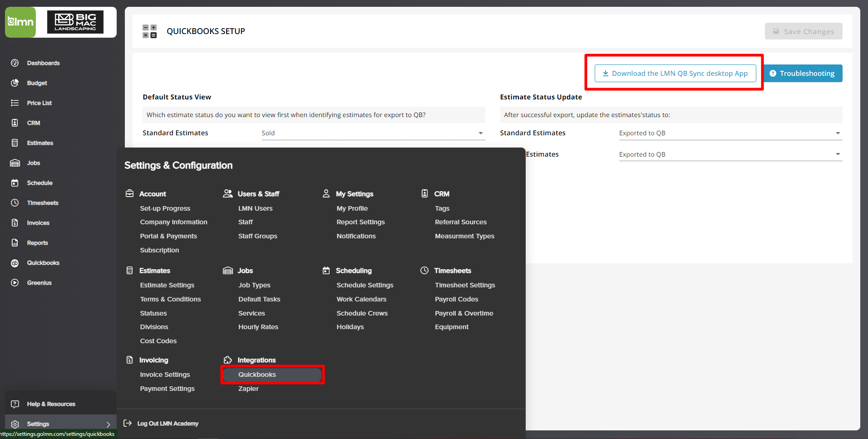This screenshot has height=439, width=868.
Task: Open Reports from the sidebar
Action: [38, 243]
